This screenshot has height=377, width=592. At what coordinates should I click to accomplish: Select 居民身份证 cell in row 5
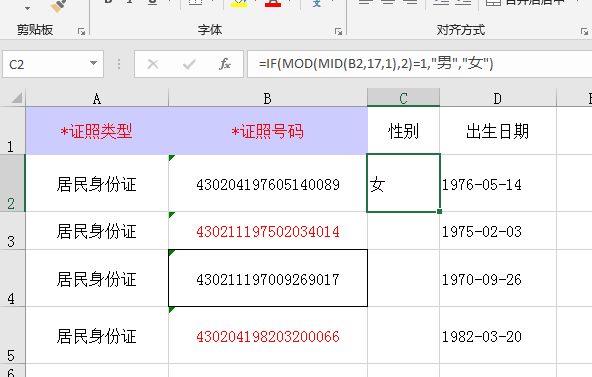tap(97, 335)
